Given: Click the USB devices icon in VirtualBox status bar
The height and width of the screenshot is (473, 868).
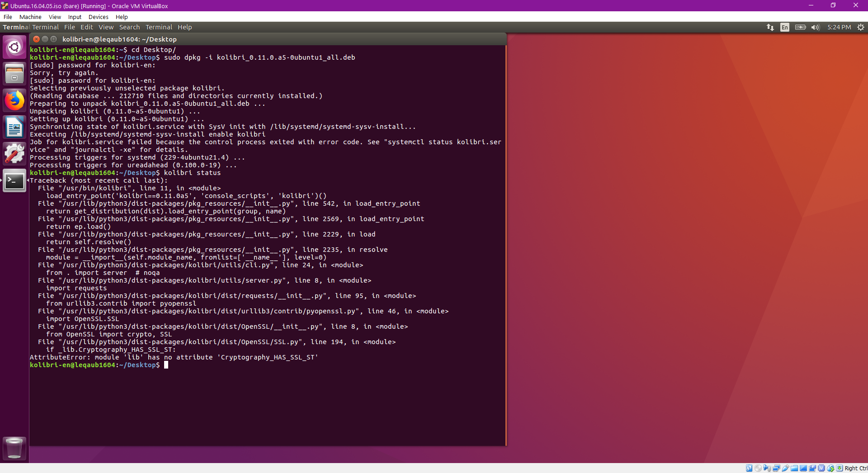Looking at the screenshot, I should tap(786, 468).
